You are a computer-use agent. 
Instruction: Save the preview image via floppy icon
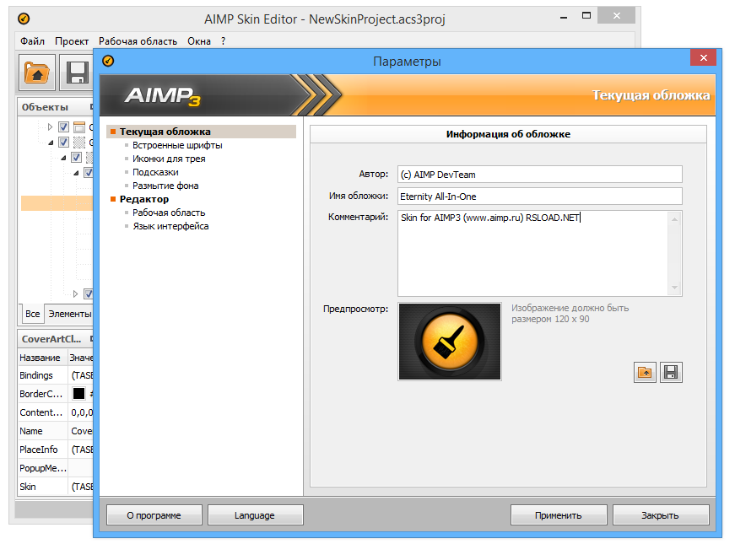point(671,372)
